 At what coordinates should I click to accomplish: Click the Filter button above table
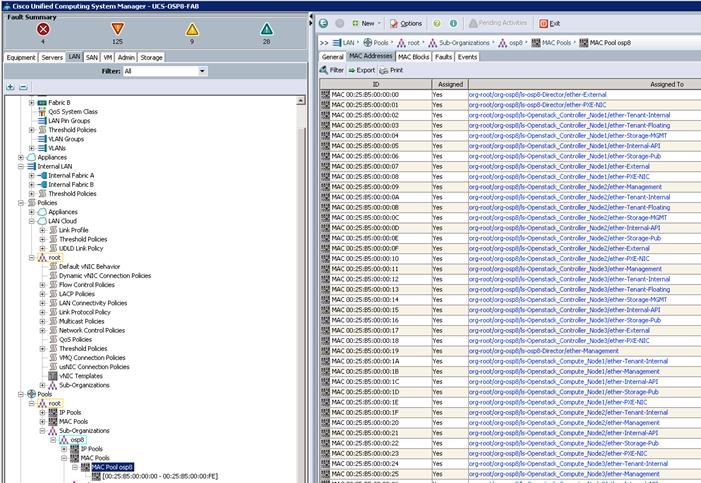[x=332, y=70]
